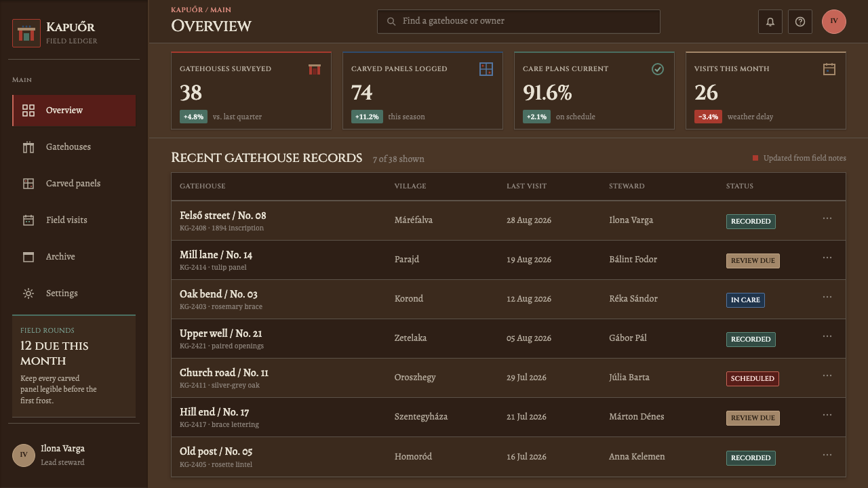The width and height of the screenshot is (868, 488).
Task: Open the IV user avatar in header
Action: click(834, 22)
